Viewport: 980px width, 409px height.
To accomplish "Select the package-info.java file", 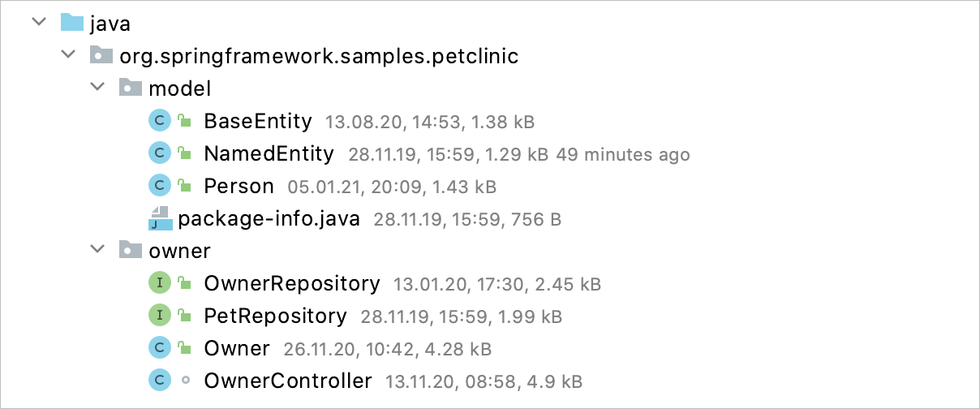I will [269, 218].
